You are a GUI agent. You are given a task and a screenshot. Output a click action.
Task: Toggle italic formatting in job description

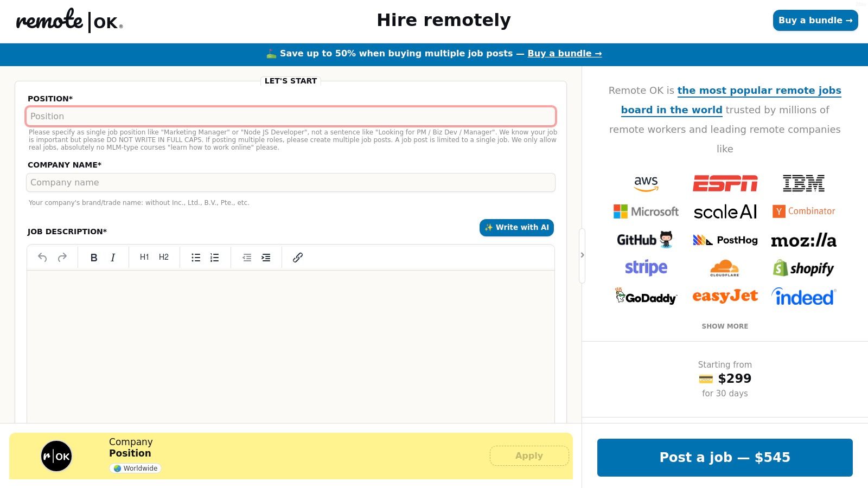[113, 258]
